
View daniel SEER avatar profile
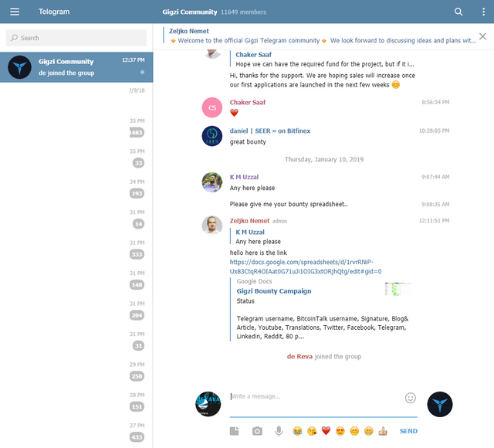click(x=212, y=136)
